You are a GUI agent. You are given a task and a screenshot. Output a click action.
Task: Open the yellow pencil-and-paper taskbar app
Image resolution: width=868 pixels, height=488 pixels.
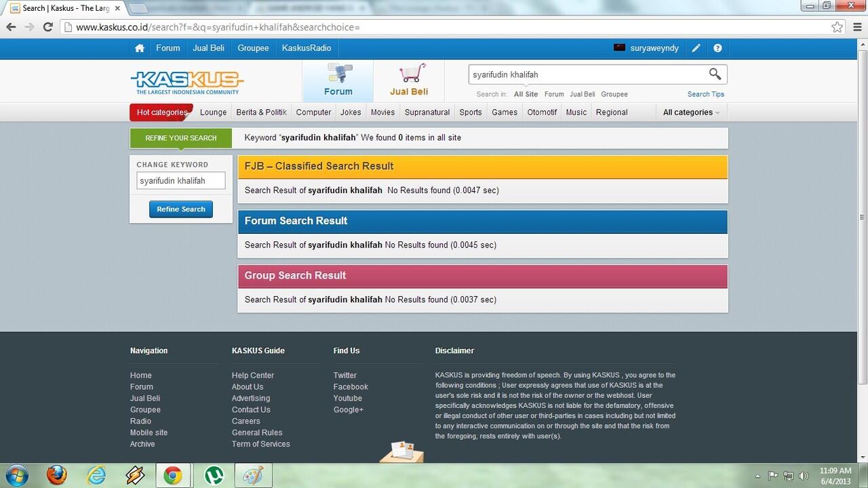point(135,475)
